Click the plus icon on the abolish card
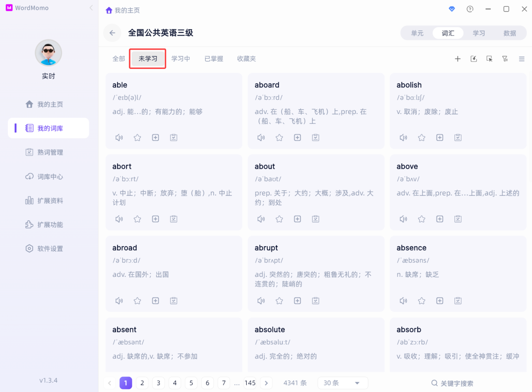 tap(440, 138)
